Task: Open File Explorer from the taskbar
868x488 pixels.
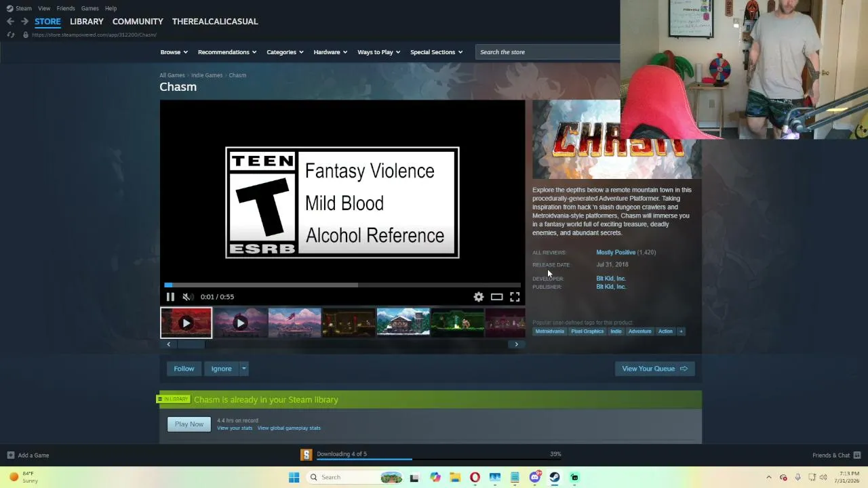Action: click(455, 477)
